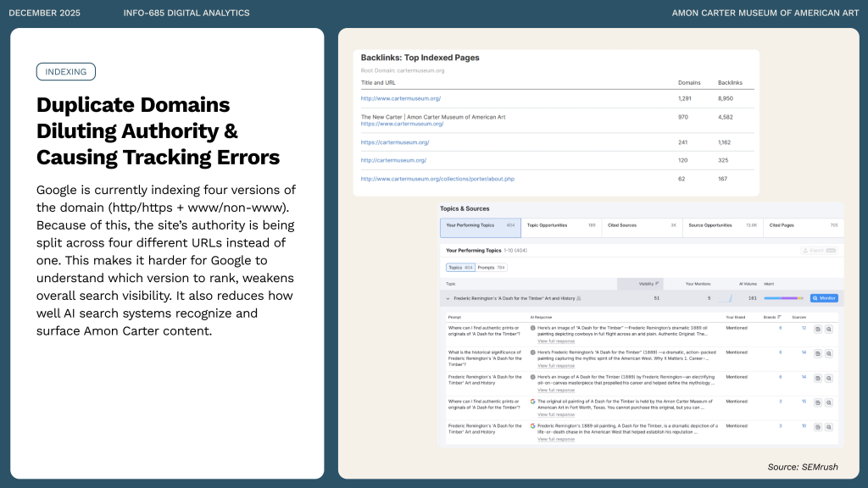Image resolution: width=868 pixels, height=488 pixels.
Task: Click the copy icon in first prompt row
Action: pyautogui.click(x=817, y=328)
